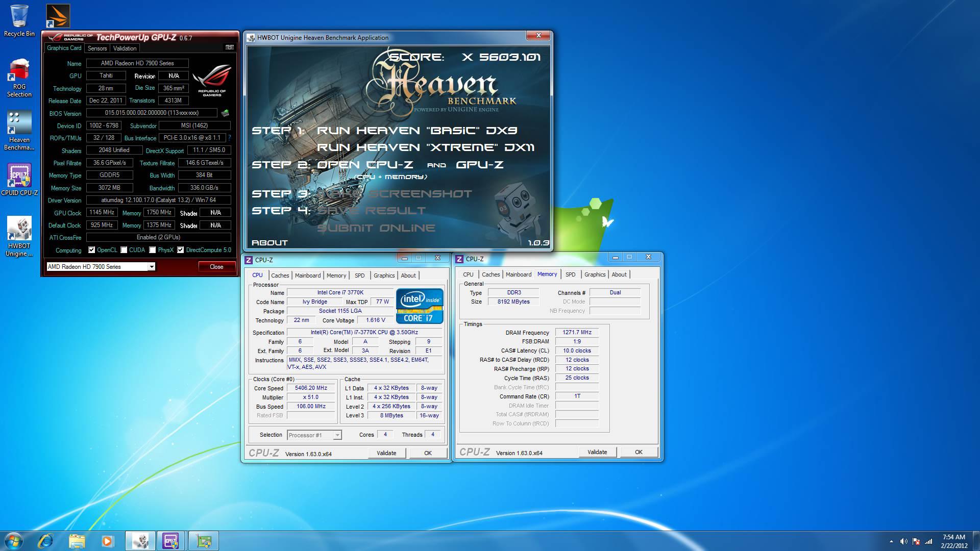Viewport: 980px width, 551px height.
Task: Open the ROG Selection desktop shortcut
Action: pyautogui.click(x=19, y=78)
